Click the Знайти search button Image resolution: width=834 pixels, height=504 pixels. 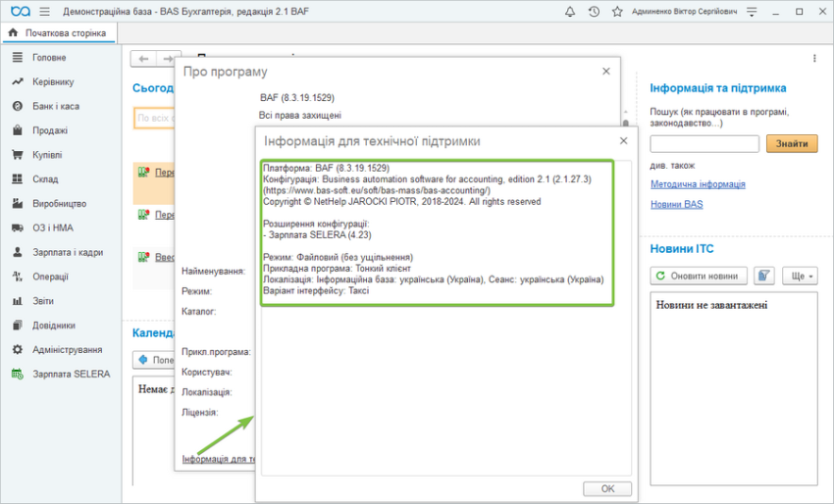tap(792, 143)
